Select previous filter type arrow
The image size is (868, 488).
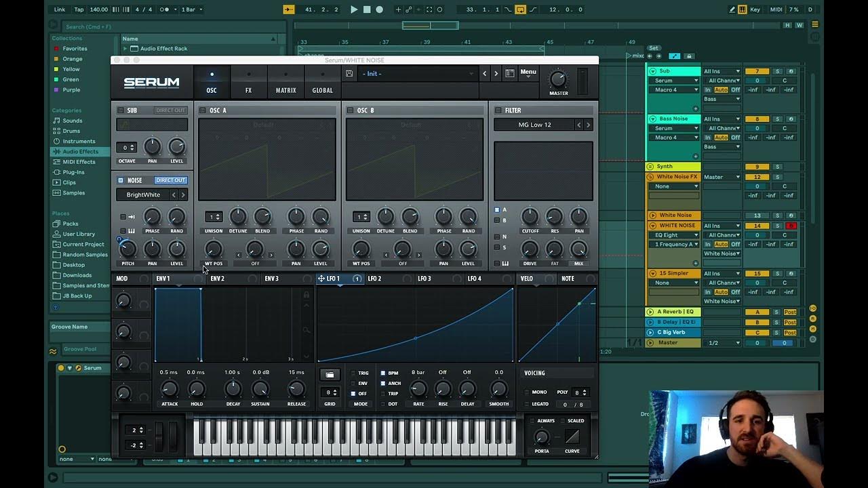578,125
